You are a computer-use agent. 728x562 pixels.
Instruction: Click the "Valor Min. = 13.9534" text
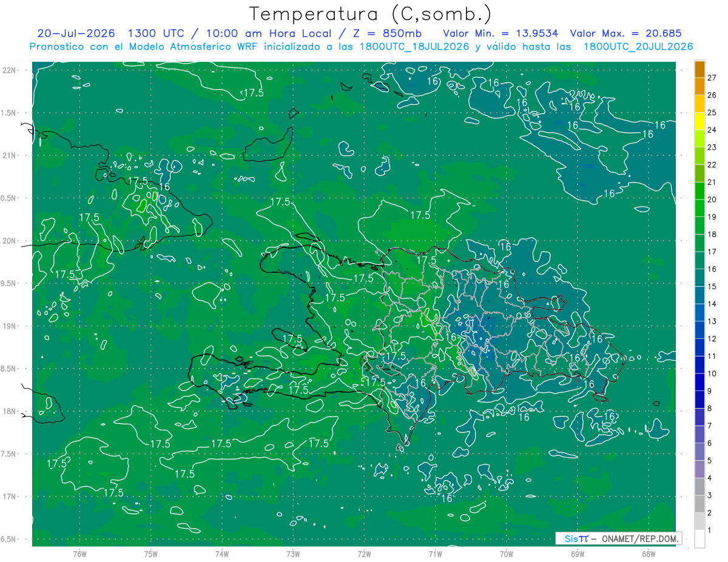pos(501,33)
